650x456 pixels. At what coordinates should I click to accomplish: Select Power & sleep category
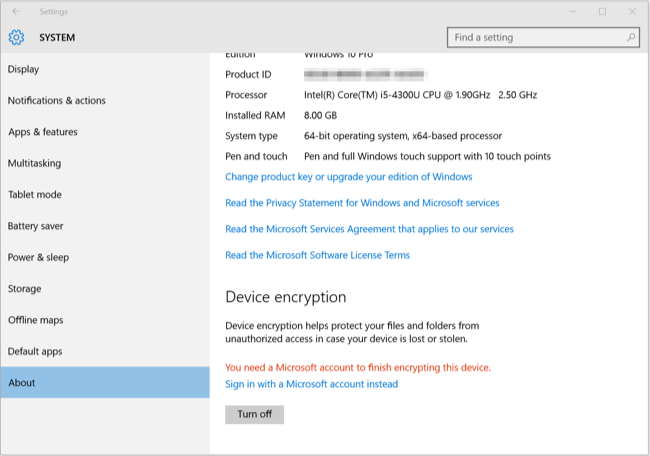pos(38,257)
